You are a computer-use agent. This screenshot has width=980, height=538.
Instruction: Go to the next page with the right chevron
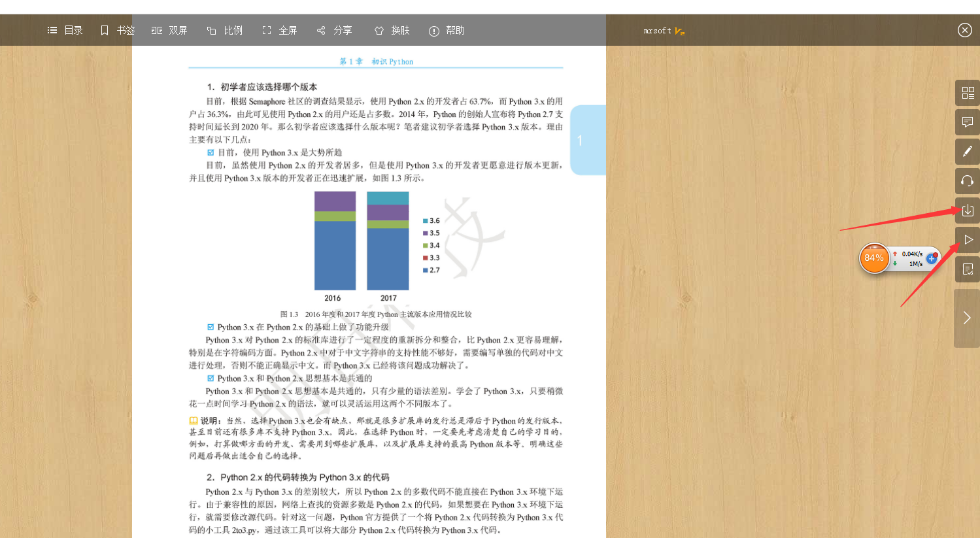coord(968,318)
